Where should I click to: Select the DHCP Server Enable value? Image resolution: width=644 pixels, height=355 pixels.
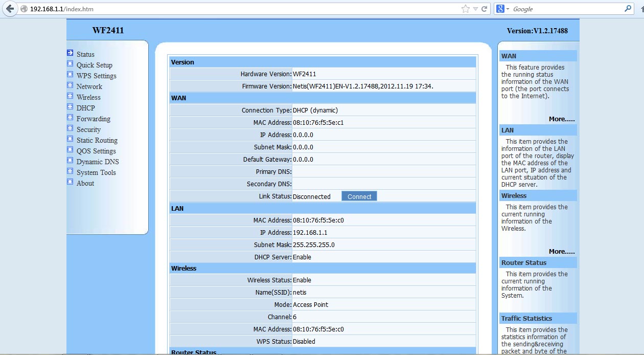[302, 257]
